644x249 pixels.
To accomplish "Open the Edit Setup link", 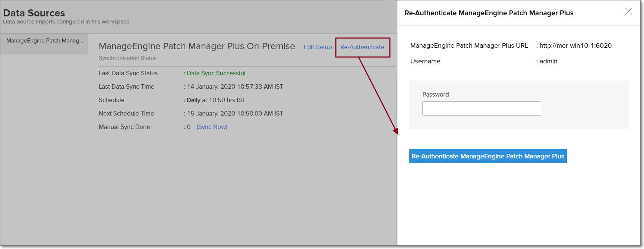I will pos(318,47).
